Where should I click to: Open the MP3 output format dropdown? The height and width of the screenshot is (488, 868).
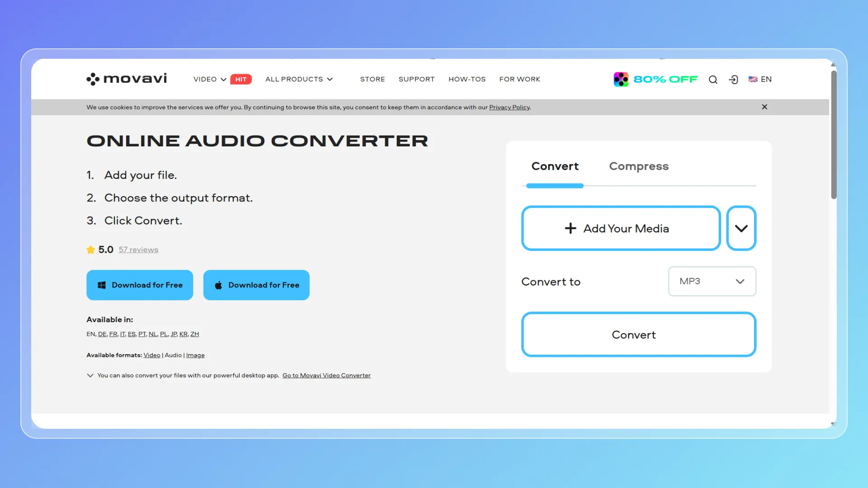712,281
